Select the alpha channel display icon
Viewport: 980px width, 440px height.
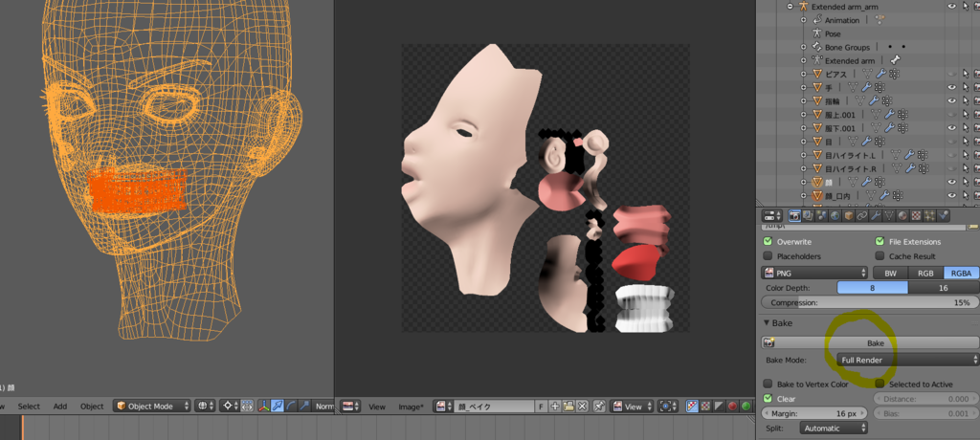(x=719, y=407)
